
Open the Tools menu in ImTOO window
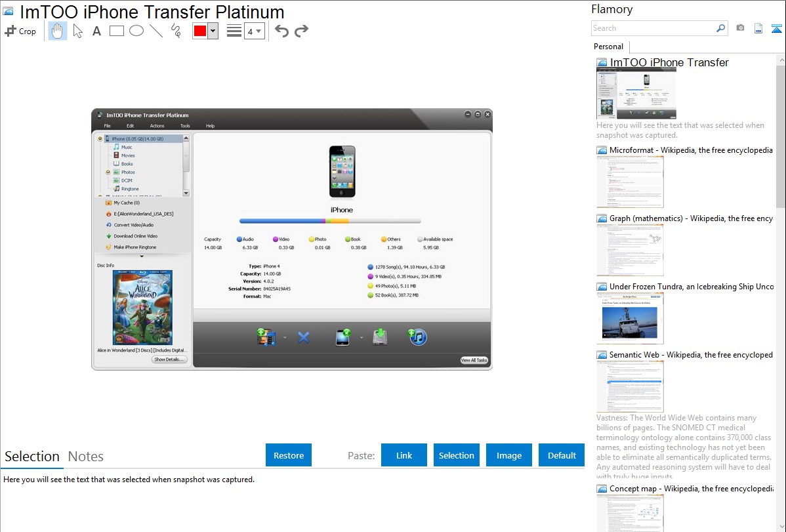(185, 126)
